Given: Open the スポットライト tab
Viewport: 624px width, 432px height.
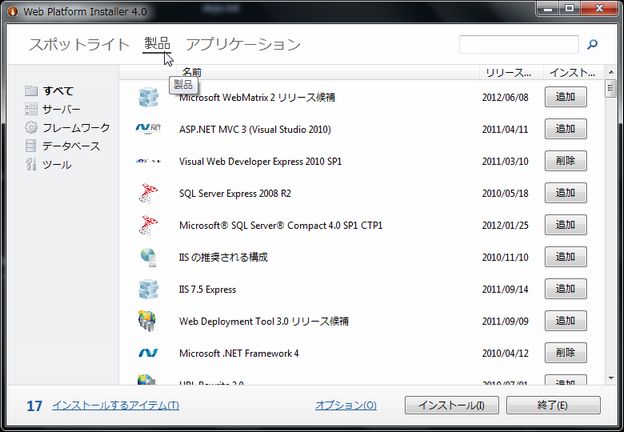Looking at the screenshot, I should (79, 44).
